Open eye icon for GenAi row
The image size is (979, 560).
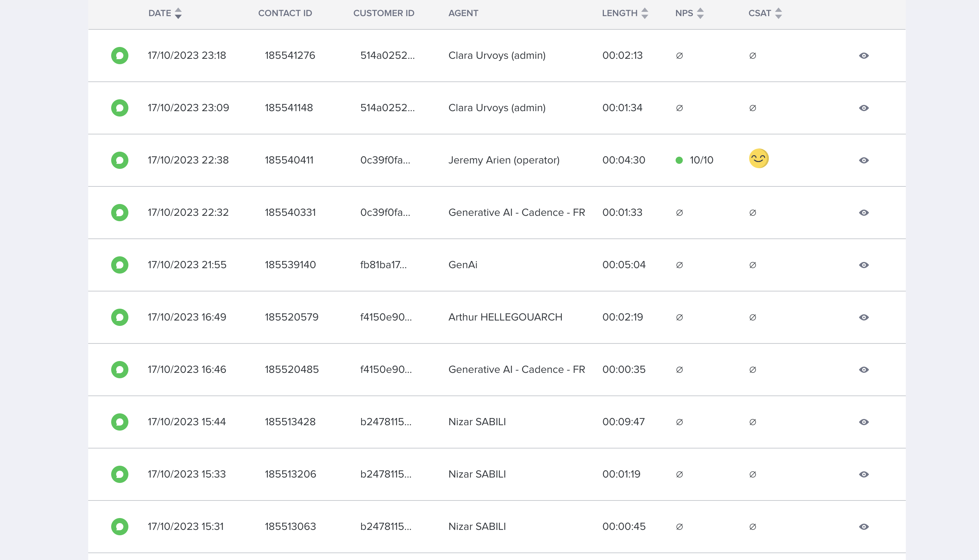point(864,265)
